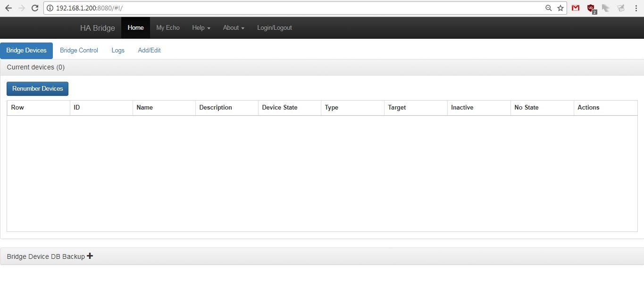Switch to the Bridge Control tab
Viewport: 644px width, 299px height.
point(79,51)
